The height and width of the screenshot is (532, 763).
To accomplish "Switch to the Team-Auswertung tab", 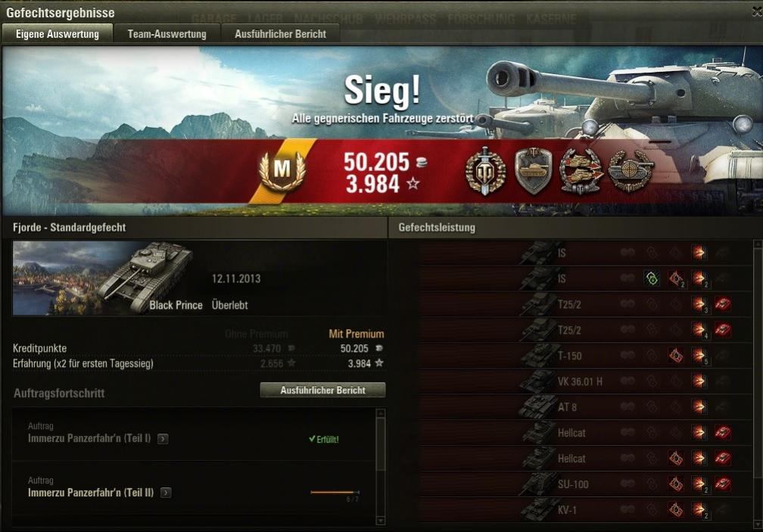I will tap(167, 34).
